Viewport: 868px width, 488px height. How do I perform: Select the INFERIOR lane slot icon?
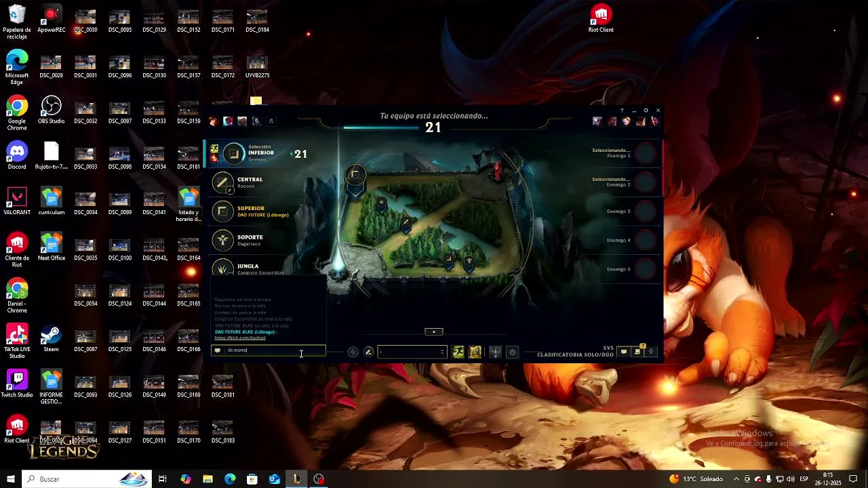[x=234, y=154]
